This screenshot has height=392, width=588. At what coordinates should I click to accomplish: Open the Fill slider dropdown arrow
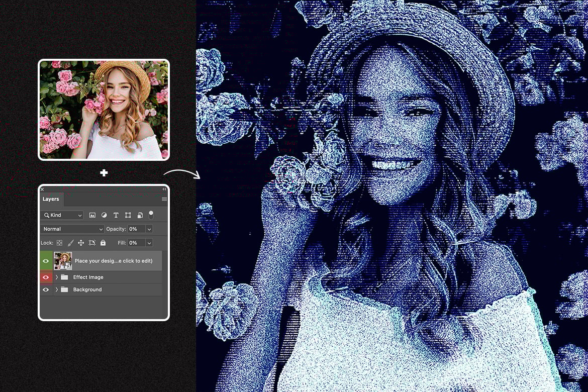149,243
